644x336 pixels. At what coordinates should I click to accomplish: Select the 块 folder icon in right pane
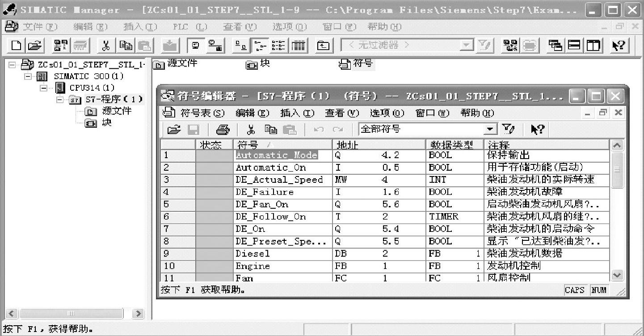click(x=252, y=65)
